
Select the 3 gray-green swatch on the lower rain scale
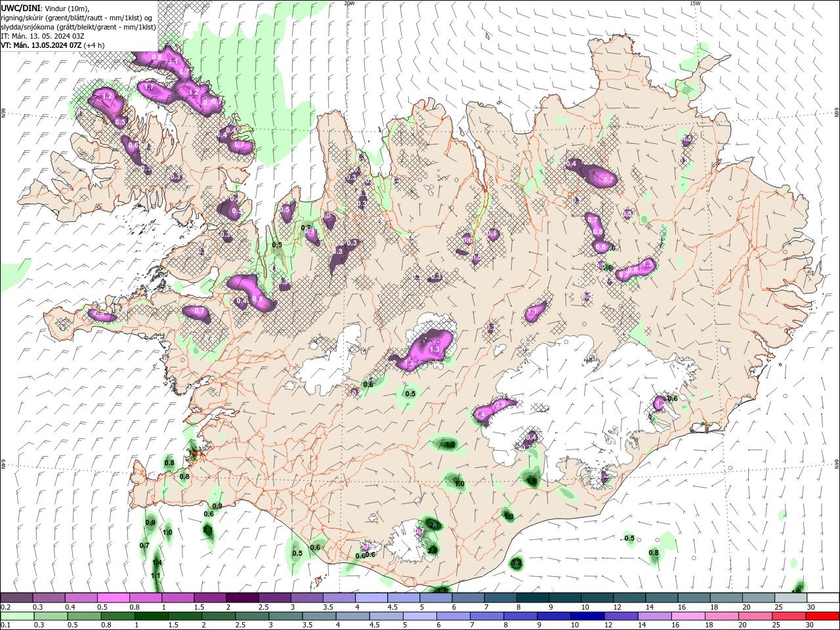[x=285, y=616]
